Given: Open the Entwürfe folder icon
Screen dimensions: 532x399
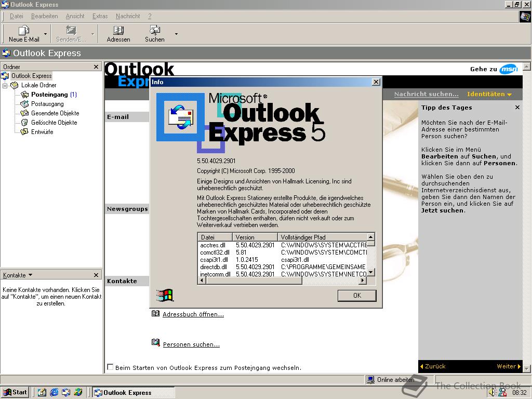Looking at the screenshot, I should [x=25, y=131].
